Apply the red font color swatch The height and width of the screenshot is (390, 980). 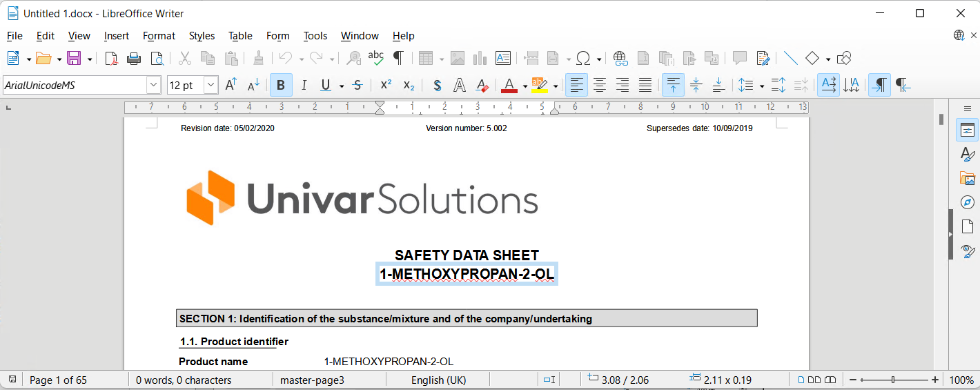point(509,85)
